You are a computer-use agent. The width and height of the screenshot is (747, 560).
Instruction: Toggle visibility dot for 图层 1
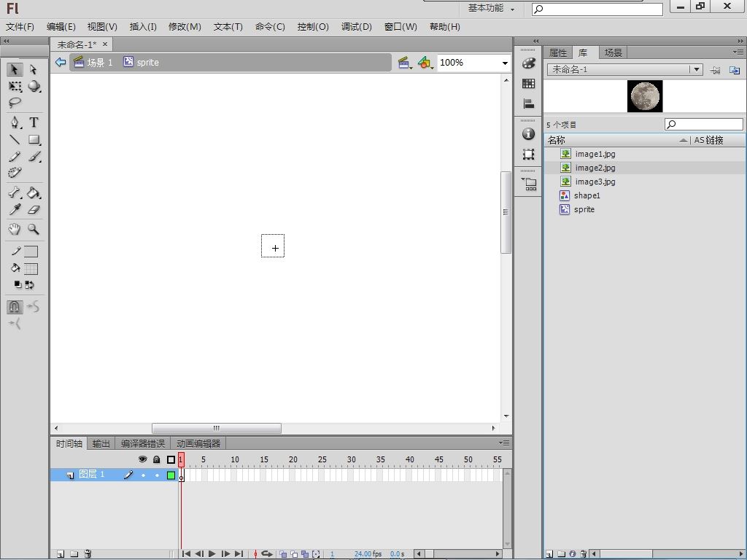(x=143, y=475)
